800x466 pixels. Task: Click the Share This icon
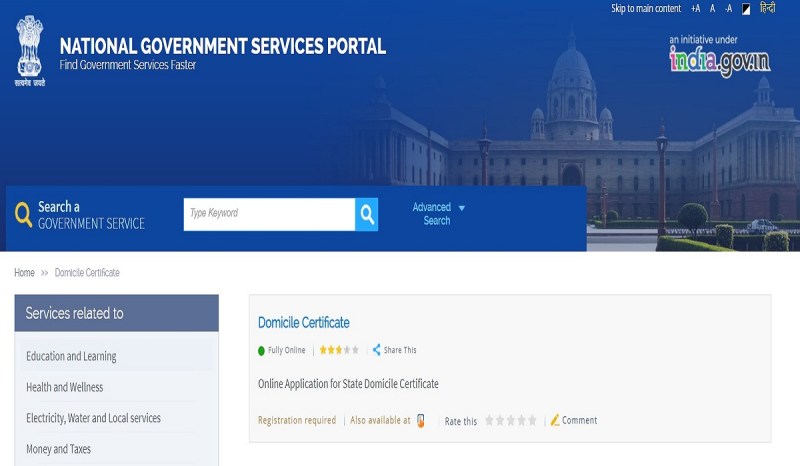[x=377, y=350]
